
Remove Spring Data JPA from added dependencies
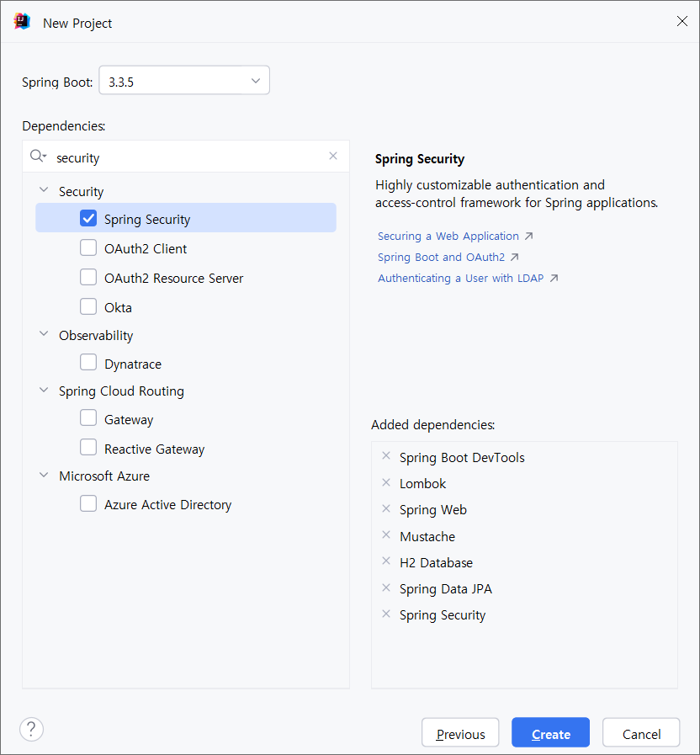point(386,588)
